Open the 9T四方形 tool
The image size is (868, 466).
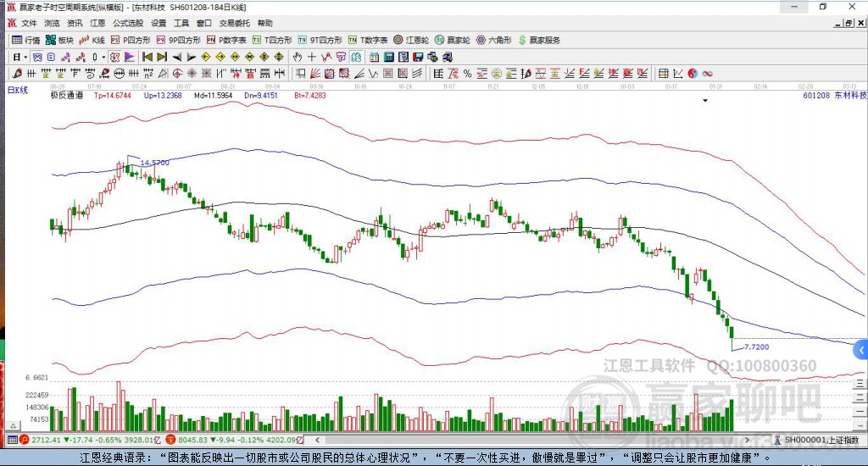click(320, 40)
